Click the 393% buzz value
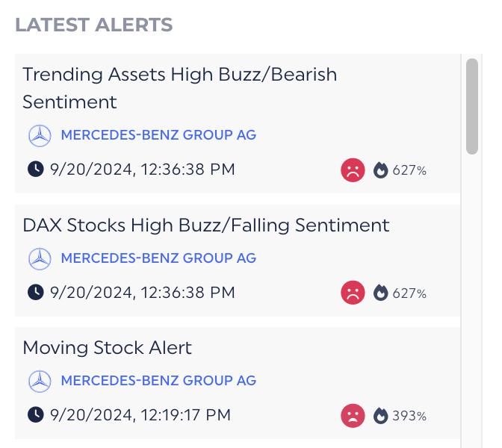502x448 pixels. pyautogui.click(x=409, y=416)
